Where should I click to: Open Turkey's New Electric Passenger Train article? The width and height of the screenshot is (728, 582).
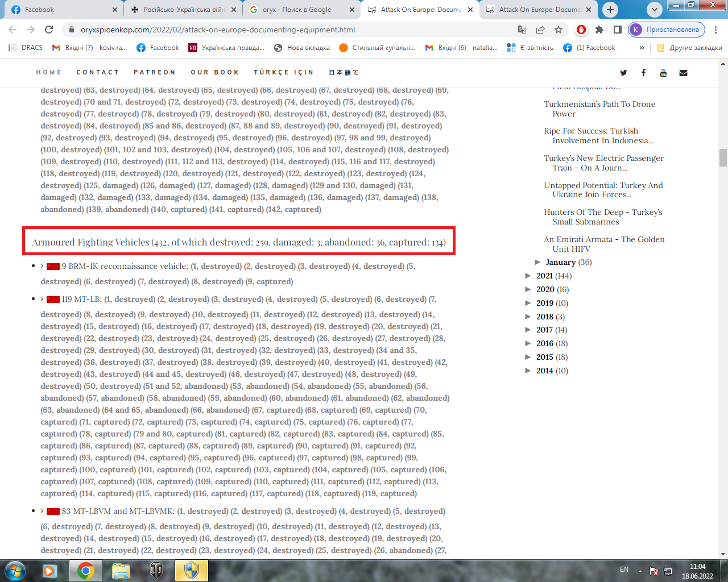tap(603, 163)
